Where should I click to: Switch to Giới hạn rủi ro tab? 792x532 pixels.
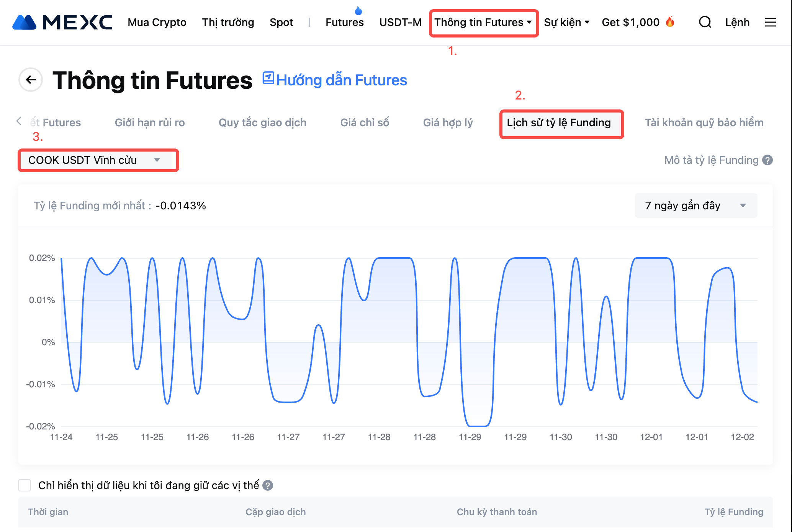pos(150,122)
